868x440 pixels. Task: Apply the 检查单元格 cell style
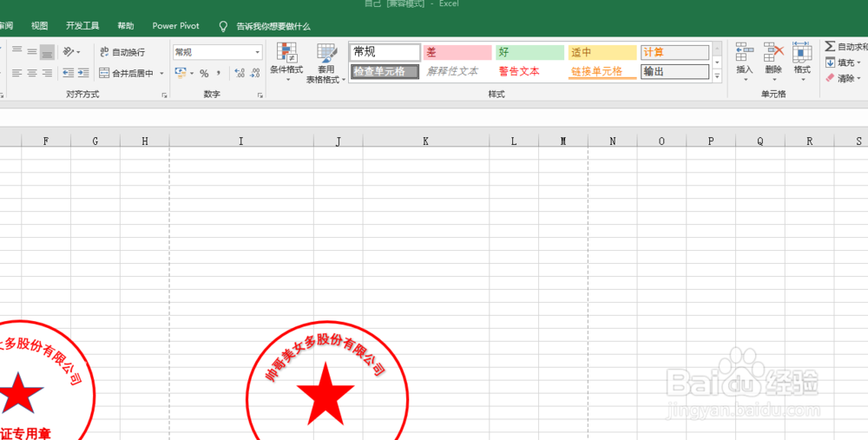coord(385,71)
